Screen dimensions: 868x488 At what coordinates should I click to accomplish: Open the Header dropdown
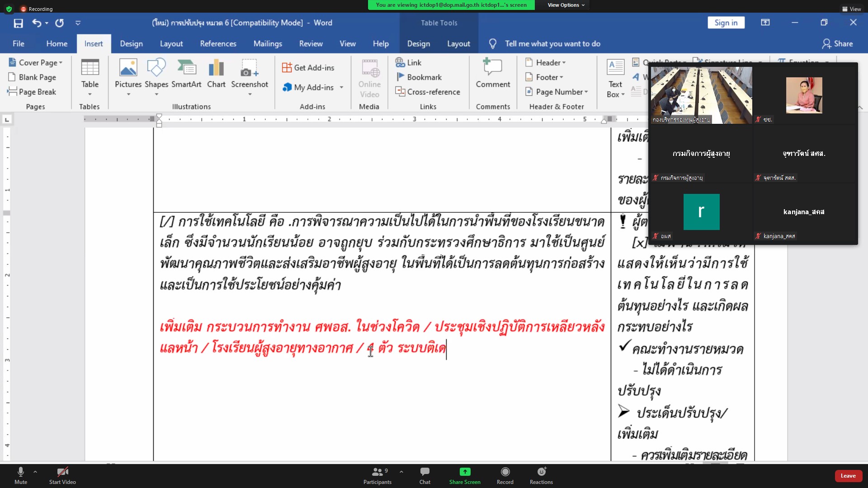click(546, 62)
